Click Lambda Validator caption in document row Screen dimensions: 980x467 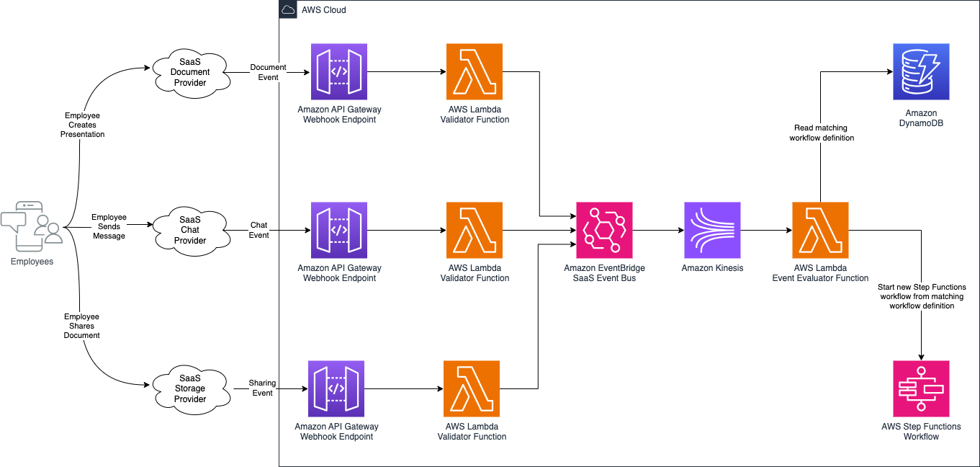click(x=475, y=115)
